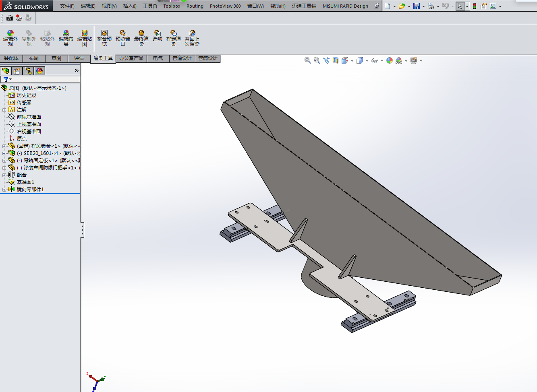Click the Print icon
537x392 pixels.
431,6
